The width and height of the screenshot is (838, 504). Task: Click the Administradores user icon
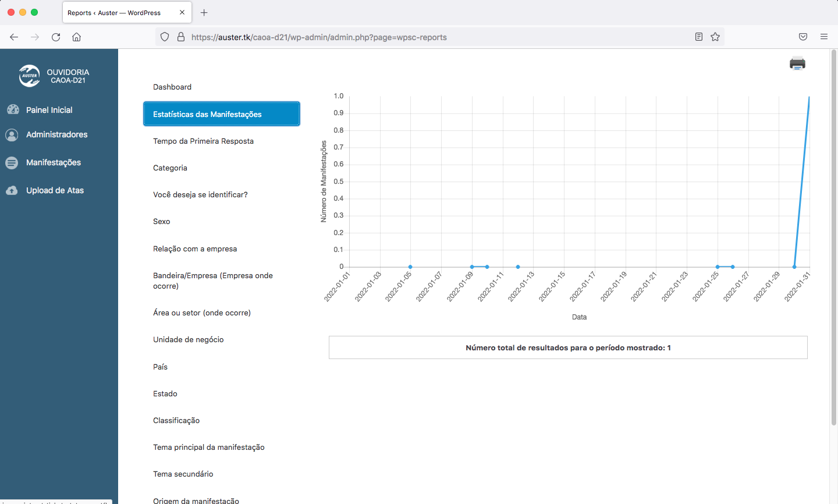(12, 134)
